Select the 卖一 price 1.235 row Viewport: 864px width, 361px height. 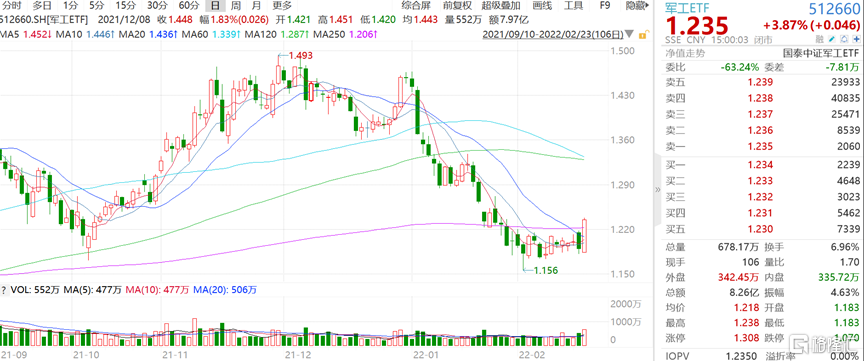[762, 147]
